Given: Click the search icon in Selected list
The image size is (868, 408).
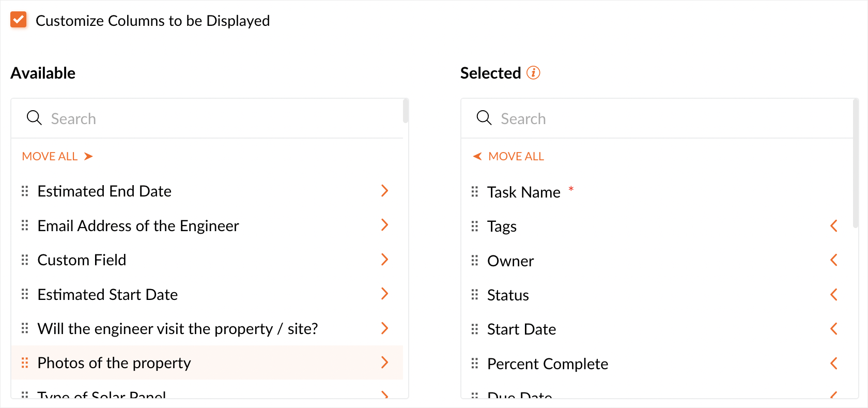Looking at the screenshot, I should coord(484,118).
